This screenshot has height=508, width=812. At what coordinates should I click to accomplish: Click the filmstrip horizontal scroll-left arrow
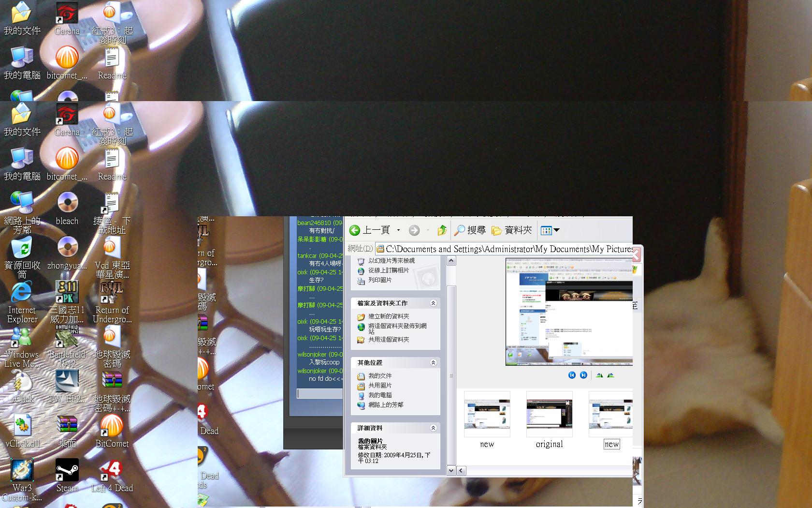coord(461,470)
